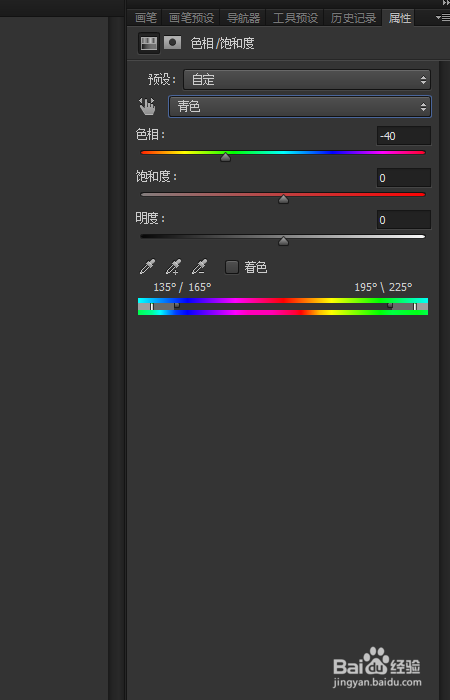Select the subtract from sample eyedropper

click(x=199, y=267)
